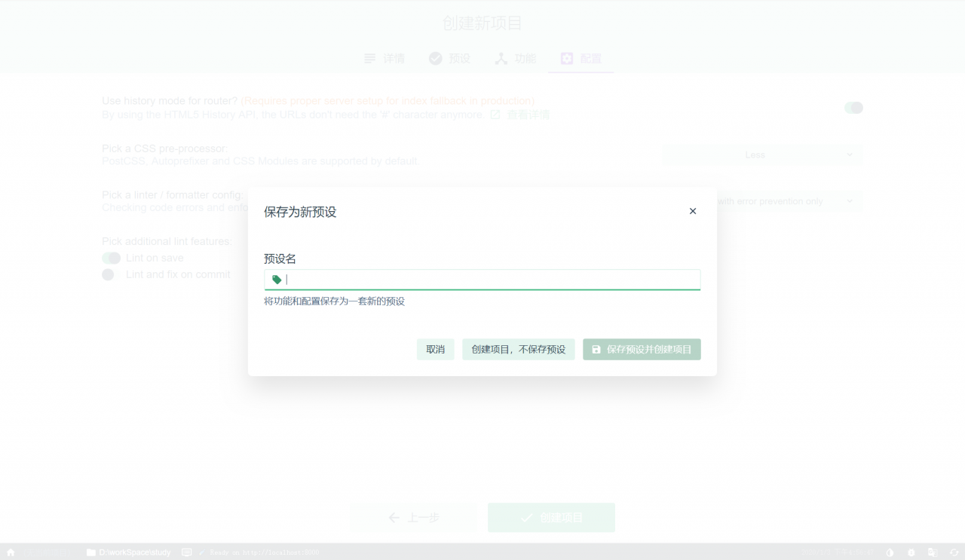Click the home icon in status bar
This screenshot has width=965, height=560.
11,552
